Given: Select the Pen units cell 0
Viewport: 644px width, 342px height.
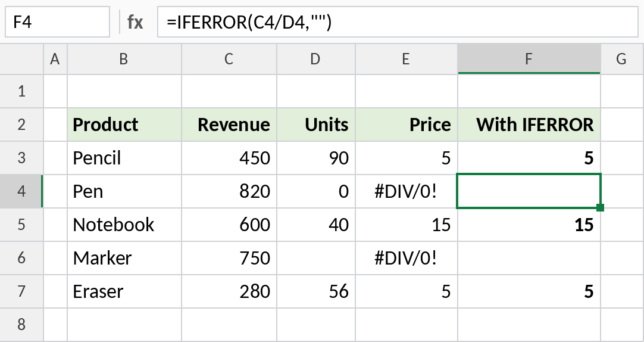Looking at the screenshot, I should [x=316, y=191].
